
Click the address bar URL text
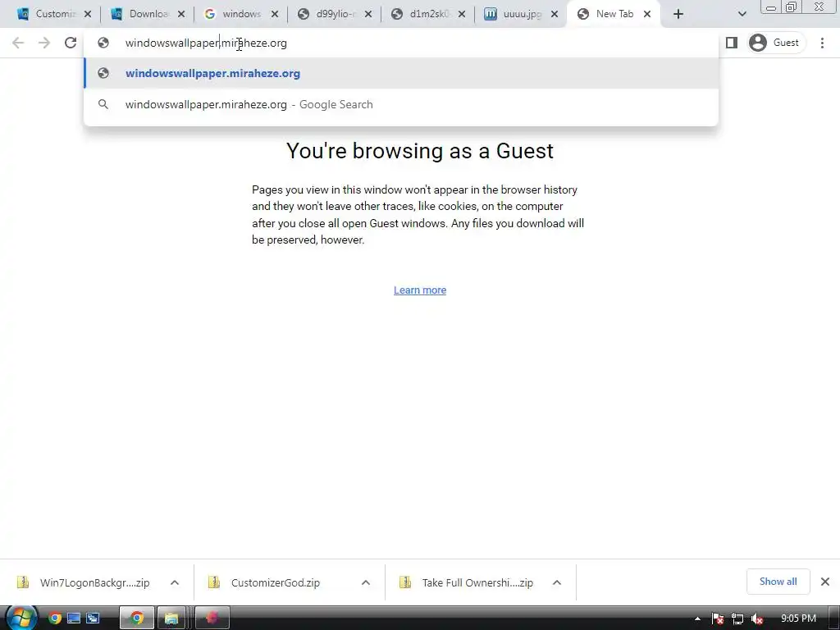[206, 43]
